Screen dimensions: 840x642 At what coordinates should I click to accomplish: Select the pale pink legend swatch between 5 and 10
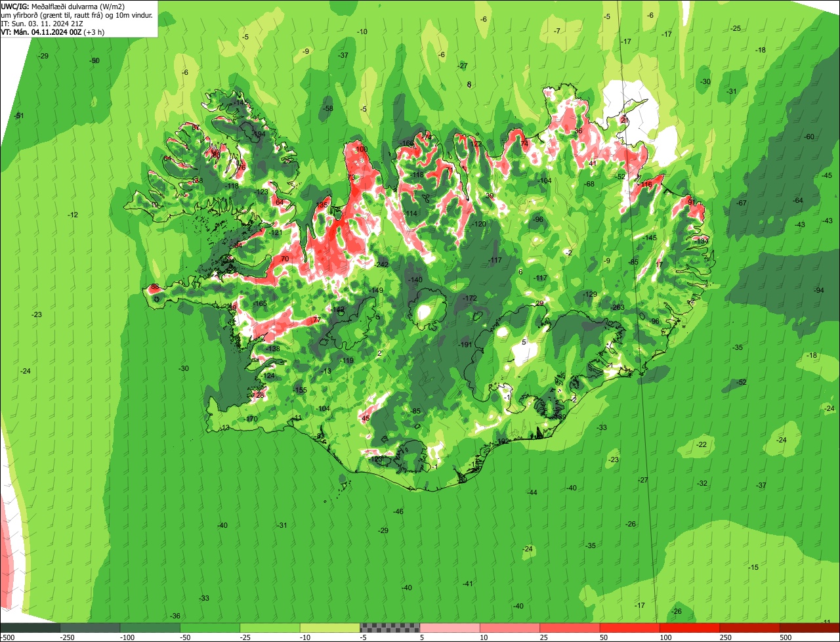pyautogui.click(x=450, y=628)
